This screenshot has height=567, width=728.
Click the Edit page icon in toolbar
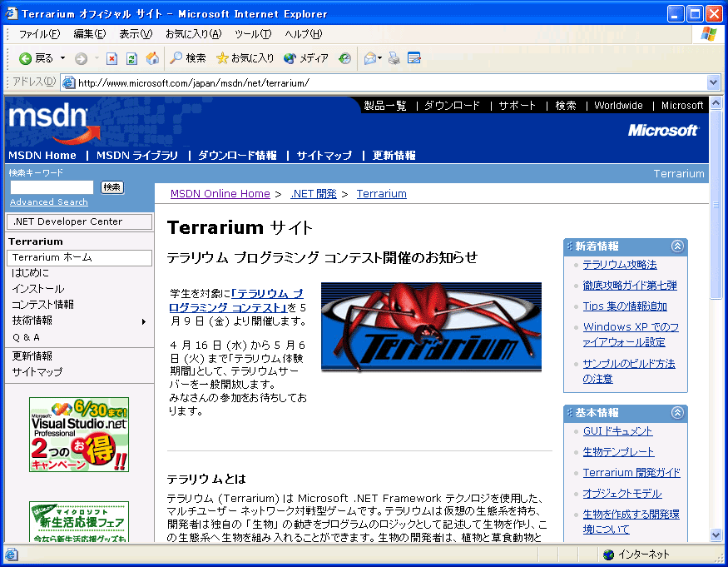pyautogui.click(x=414, y=58)
